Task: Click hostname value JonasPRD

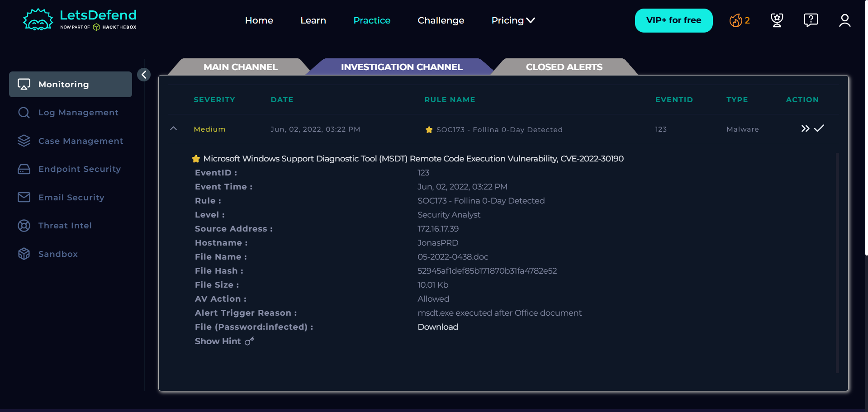Action: (438, 243)
